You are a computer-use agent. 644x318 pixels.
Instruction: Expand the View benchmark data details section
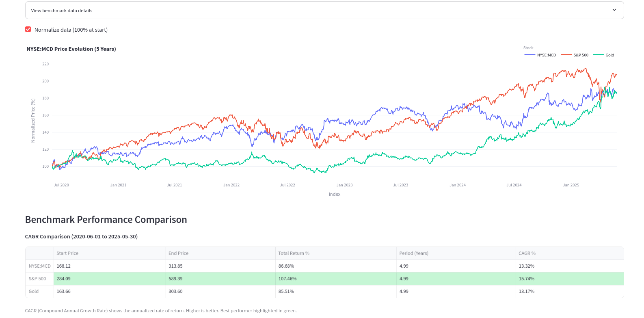click(x=324, y=10)
